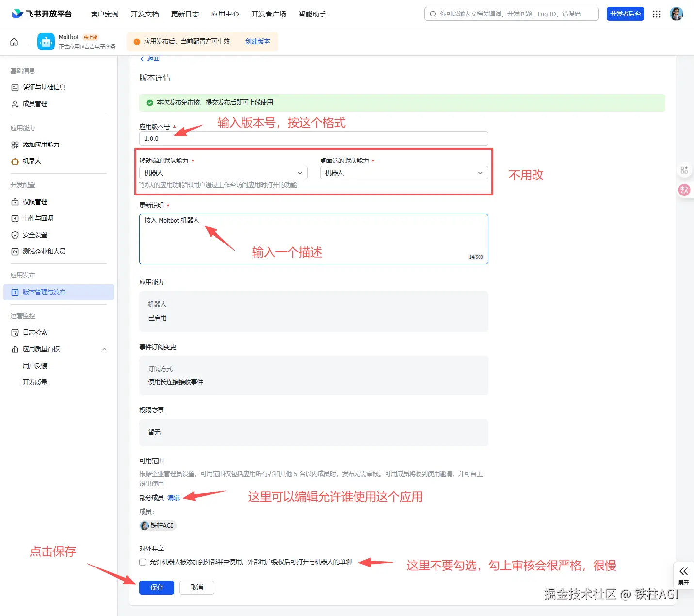Image resolution: width=694 pixels, height=616 pixels.
Task: Open 智能助手 top menu
Action: click(x=312, y=14)
